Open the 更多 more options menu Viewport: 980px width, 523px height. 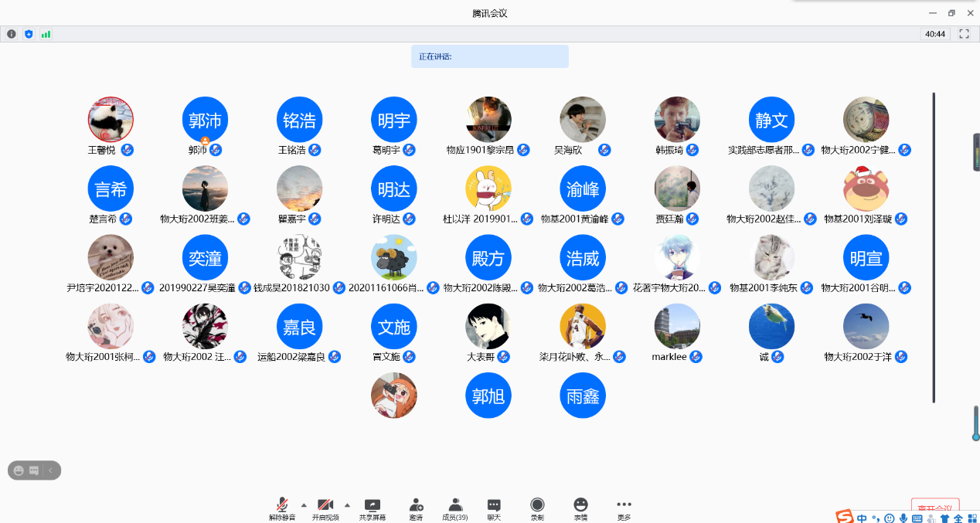[x=624, y=505]
